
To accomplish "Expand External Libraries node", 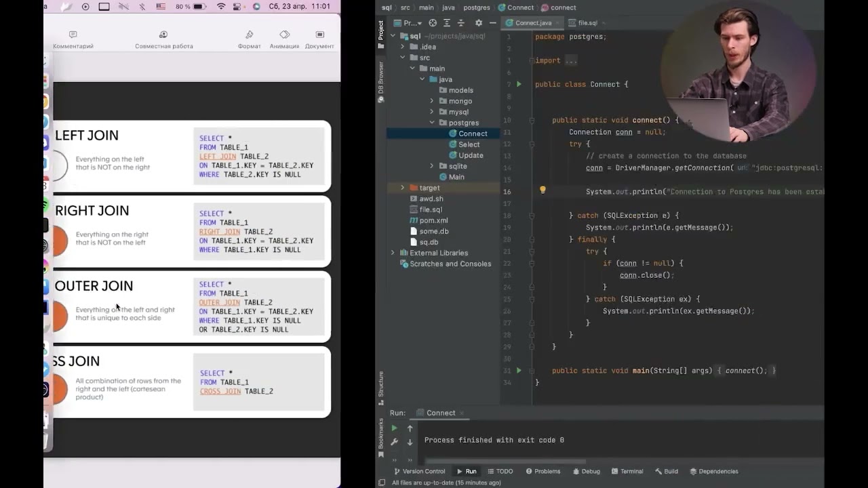I will point(393,253).
